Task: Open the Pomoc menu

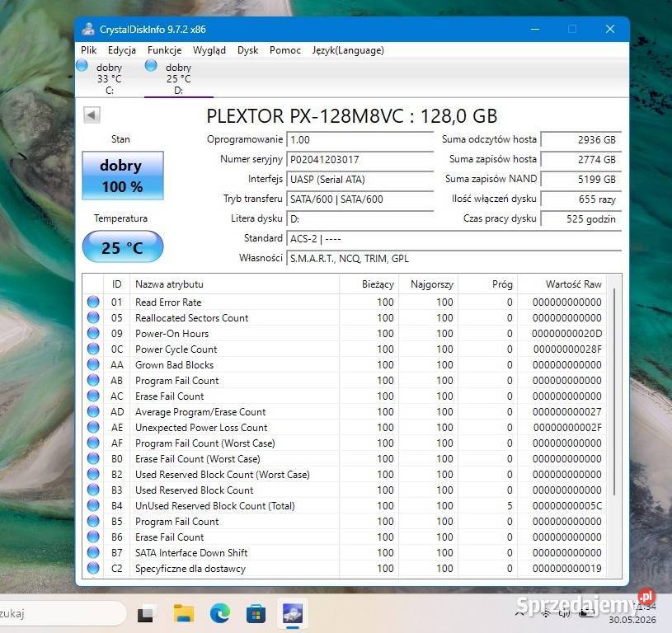Action: pyautogui.click(x=285, y=50)
